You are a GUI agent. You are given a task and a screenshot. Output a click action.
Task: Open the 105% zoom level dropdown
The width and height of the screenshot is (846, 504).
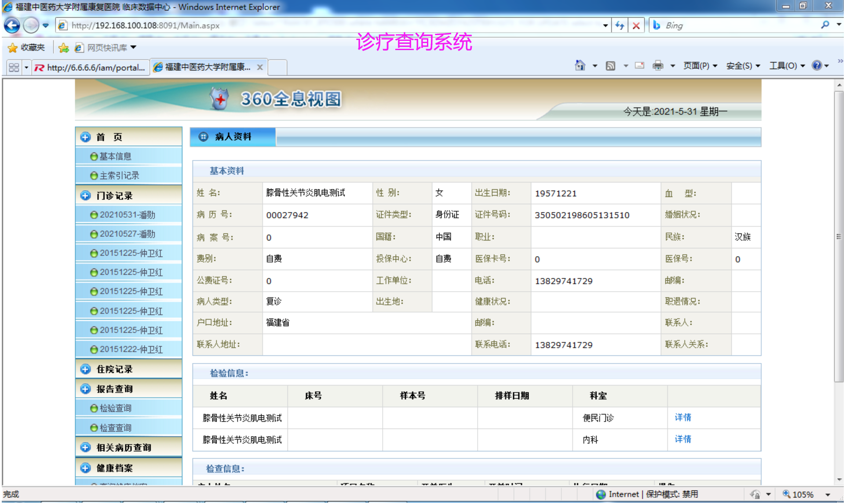[828, 494]
